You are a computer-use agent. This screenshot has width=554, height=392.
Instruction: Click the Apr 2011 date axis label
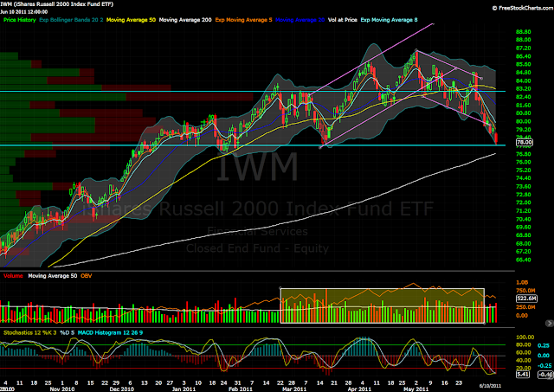click(x=359, y=389)
